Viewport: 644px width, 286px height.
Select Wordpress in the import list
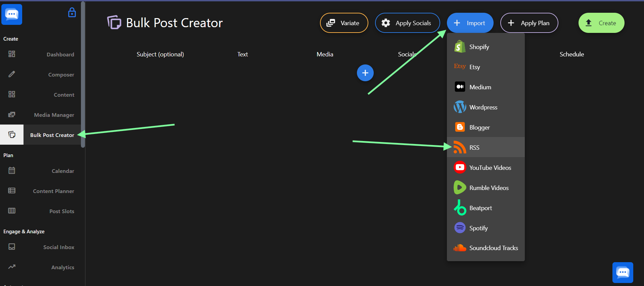click(486, 107)
